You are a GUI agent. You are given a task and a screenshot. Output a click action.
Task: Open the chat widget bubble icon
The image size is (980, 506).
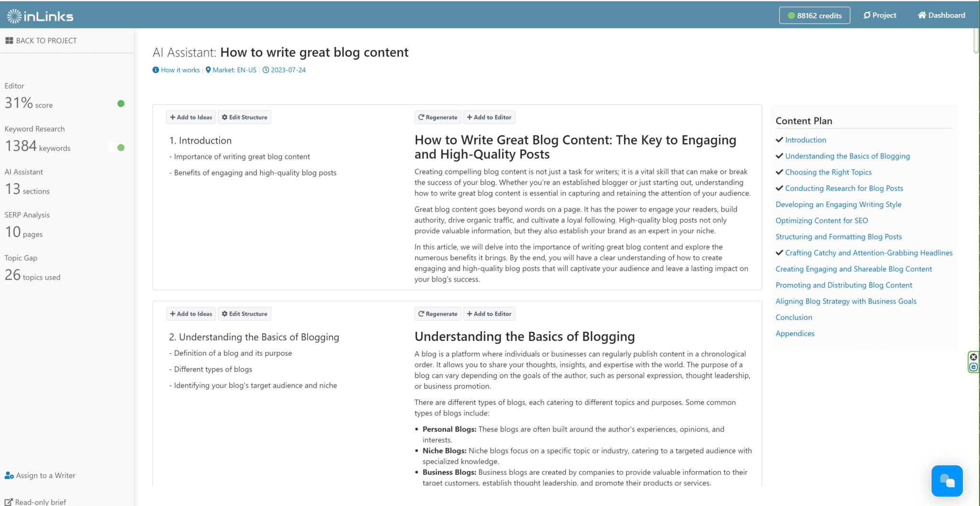[947, 481]
